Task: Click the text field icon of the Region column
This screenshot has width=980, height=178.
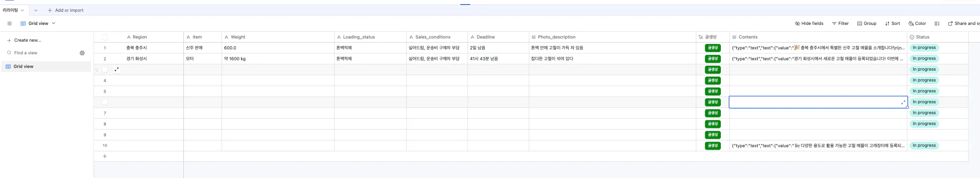Action: pos(129,37)
